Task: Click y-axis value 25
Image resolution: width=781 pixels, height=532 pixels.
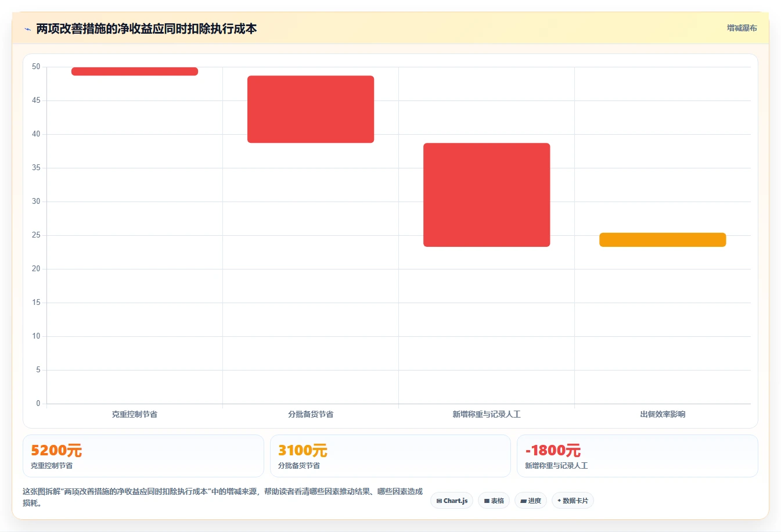Action: [36, 235]
